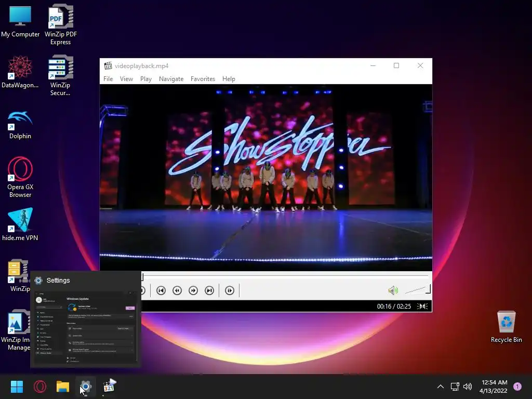Open DataWagon desktop shortcut

(x=20, y=72)
